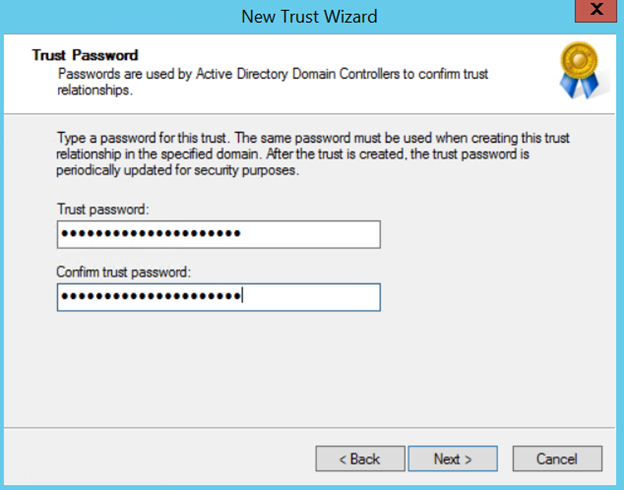
Task: Click the New Trust Wizard title text
Action: point(310,16)
